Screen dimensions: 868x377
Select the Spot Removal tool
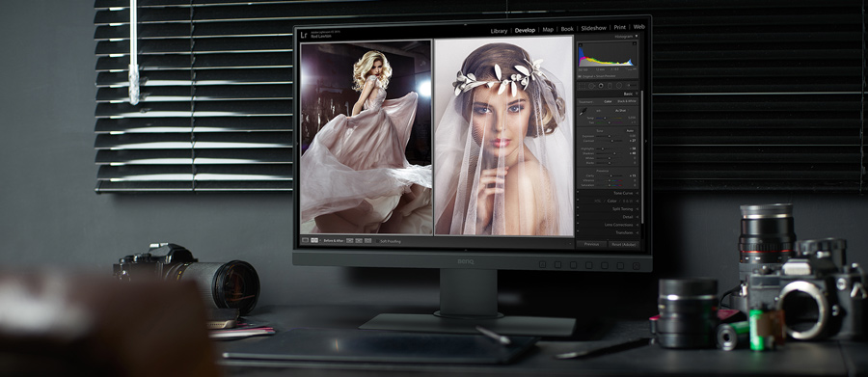pos(591,86)
